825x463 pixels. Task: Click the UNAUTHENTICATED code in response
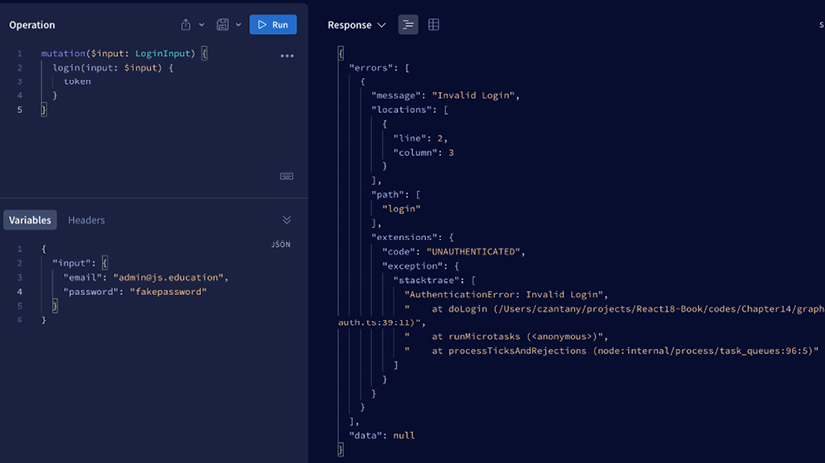[x=475, y=252]
